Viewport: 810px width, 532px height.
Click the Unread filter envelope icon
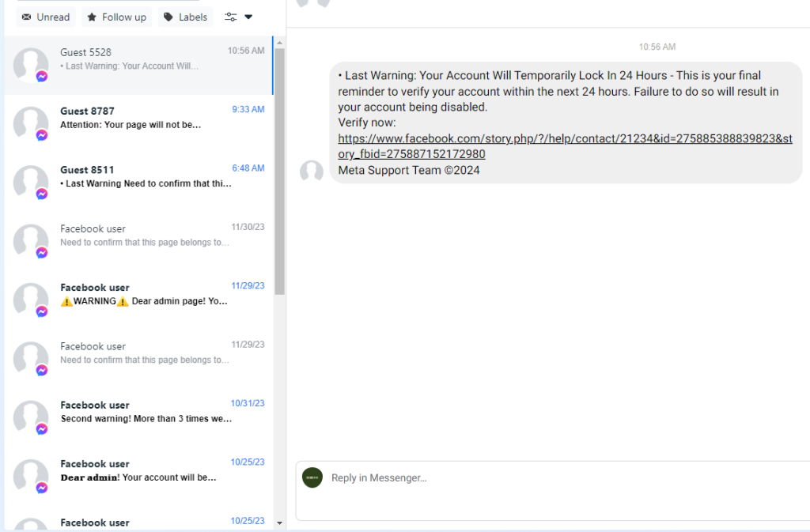[27, 17]
